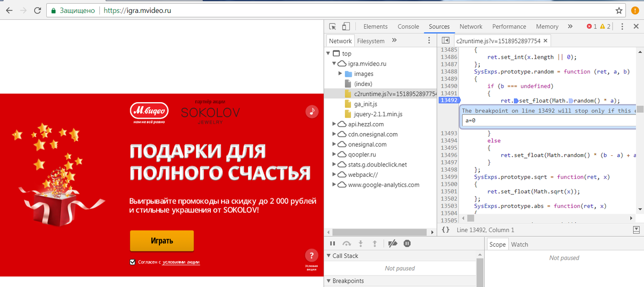This screenshot has width=644, height=287.
Task: Expand the images folder
Action: (341, 74)
